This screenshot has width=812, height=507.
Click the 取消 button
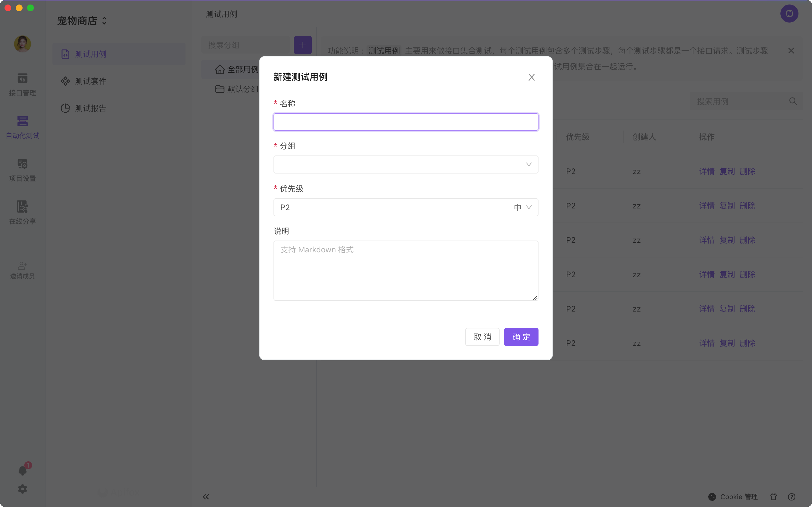pyautogui.click(x=482, y=337)
